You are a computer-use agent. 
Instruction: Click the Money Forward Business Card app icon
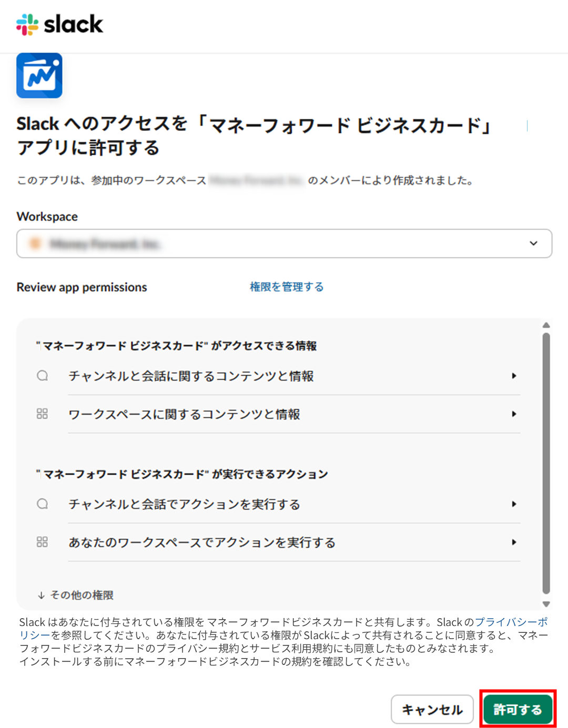point(39,76)
